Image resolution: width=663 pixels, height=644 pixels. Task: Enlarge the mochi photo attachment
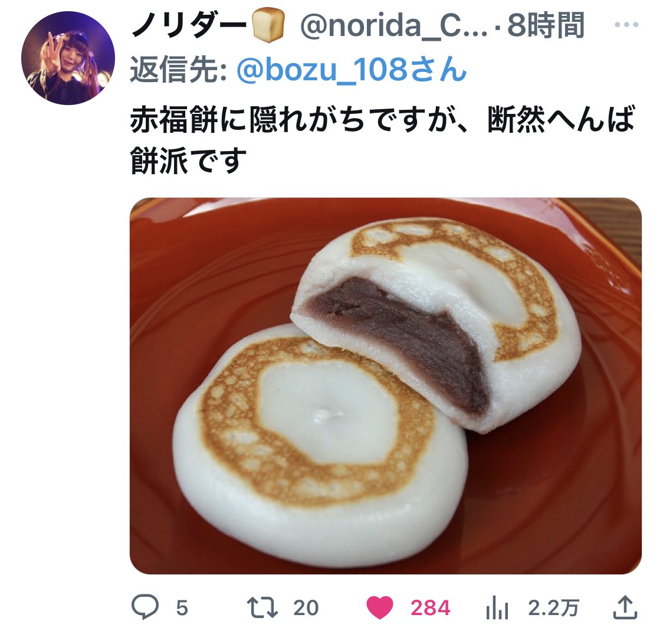tap(386, 386)
